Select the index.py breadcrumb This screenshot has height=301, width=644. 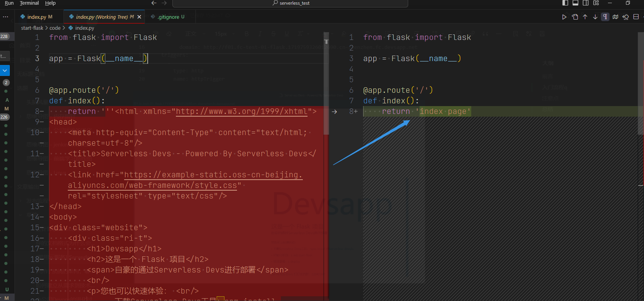pos(85,28)
